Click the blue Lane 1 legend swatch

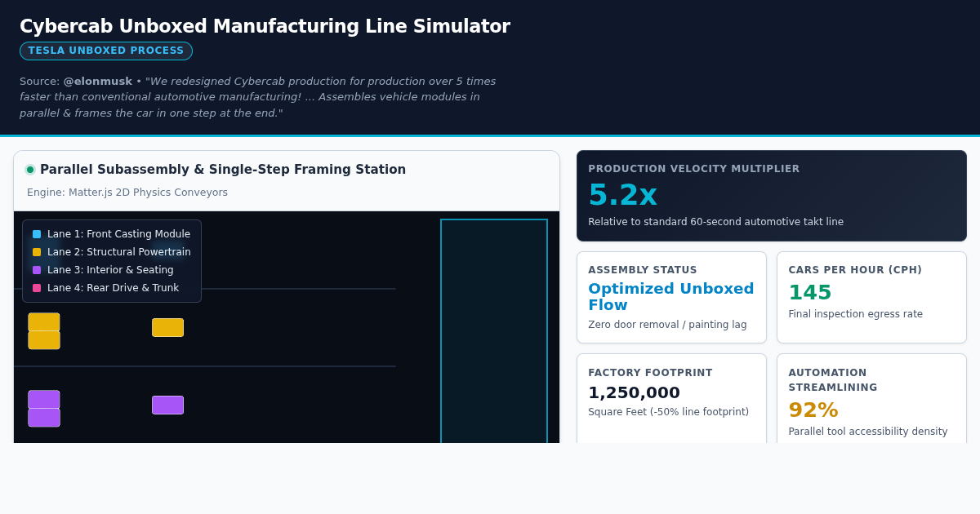click(x=37, y=234)
